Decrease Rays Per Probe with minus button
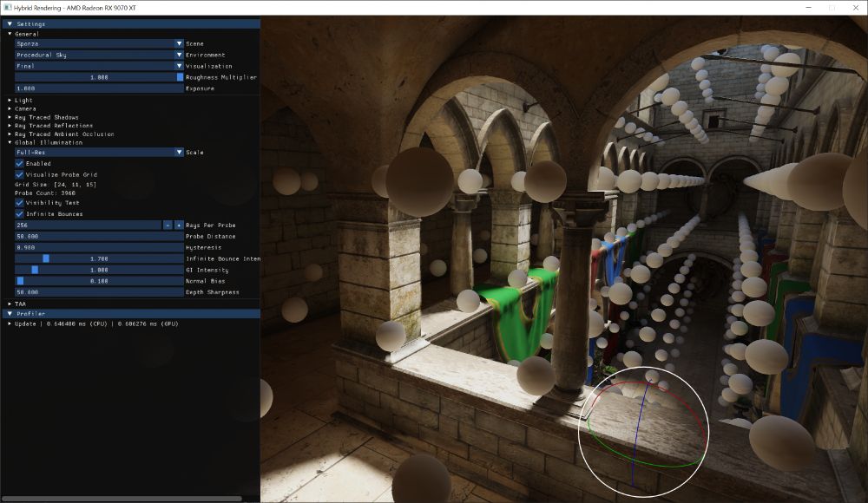This screenshot has height=503, width=868. pyautogui.click(x=168, y=225)
